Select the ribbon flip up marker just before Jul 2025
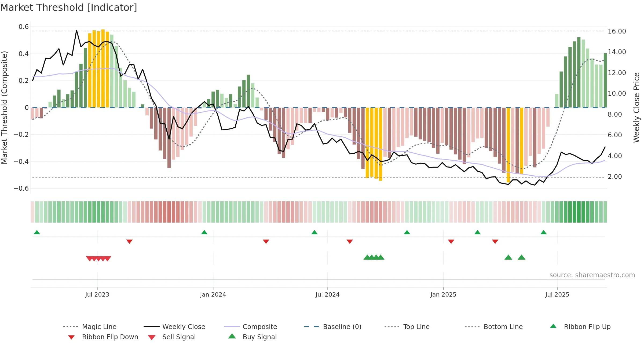644x362 pixels. 544,232
